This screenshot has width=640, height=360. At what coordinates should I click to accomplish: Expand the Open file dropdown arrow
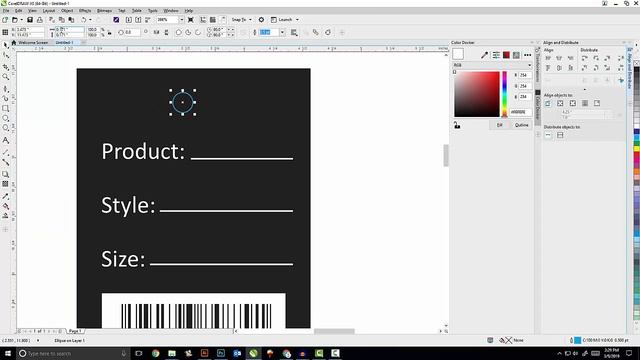(x=21, y=20)
